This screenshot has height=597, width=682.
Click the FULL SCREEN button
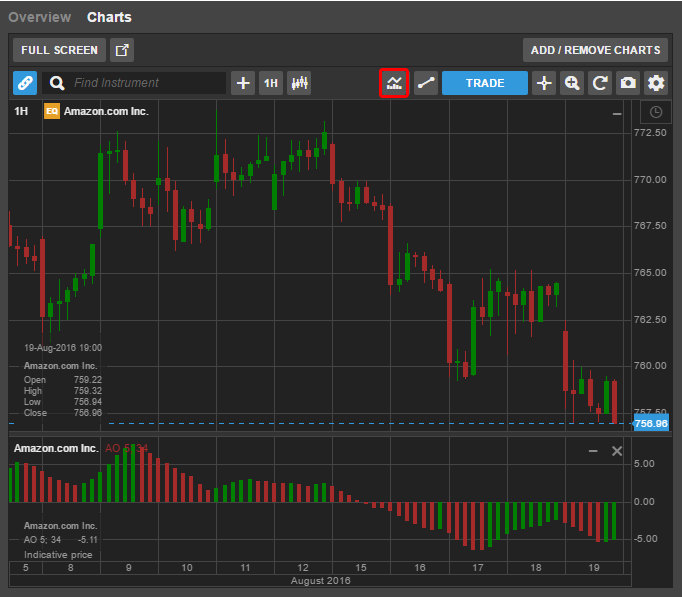coord(60,50)
